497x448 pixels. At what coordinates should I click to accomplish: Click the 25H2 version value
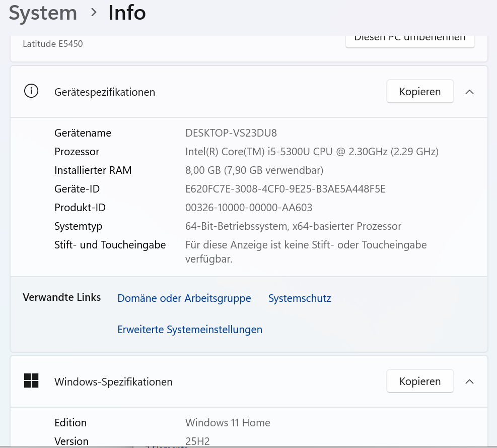[197, 441]
